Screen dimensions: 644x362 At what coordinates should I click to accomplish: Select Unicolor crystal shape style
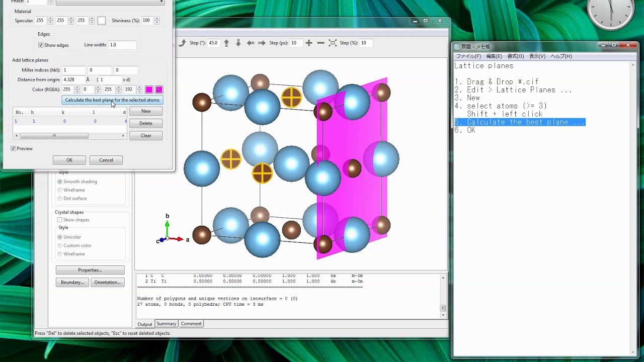pos(60,237)
